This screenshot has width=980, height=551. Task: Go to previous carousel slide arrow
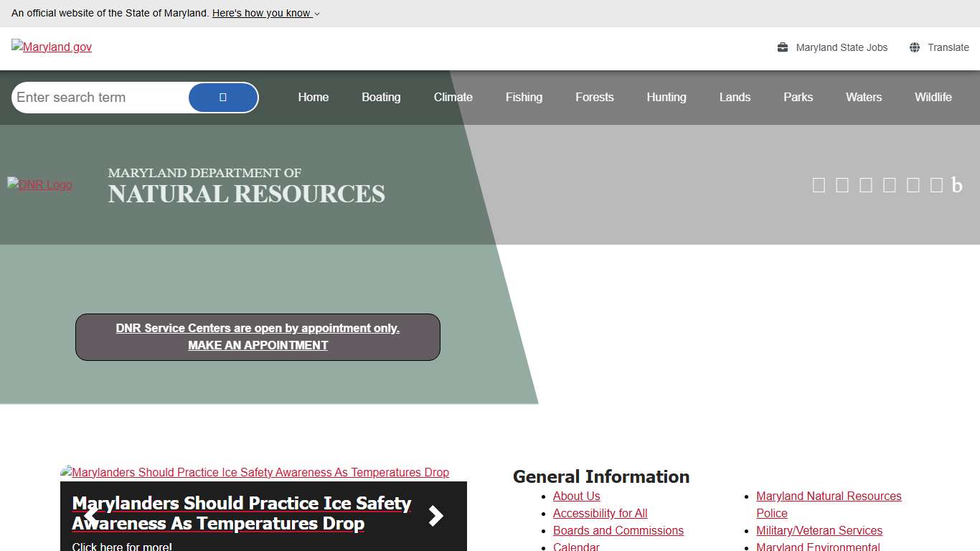point(91,516)
